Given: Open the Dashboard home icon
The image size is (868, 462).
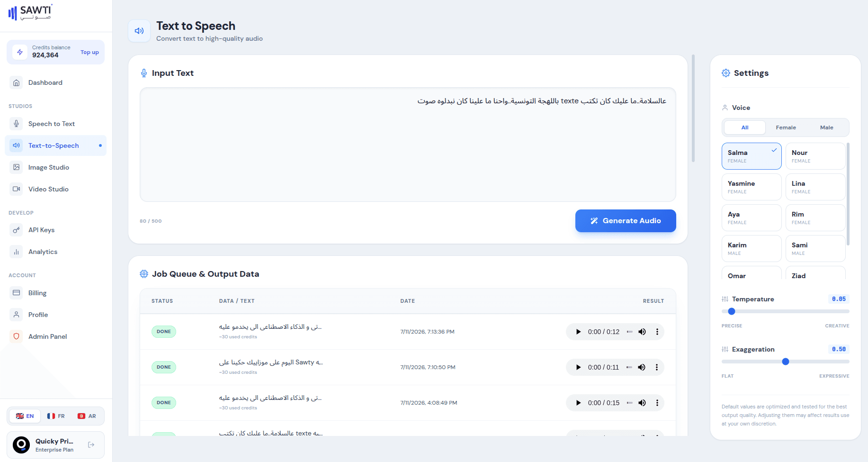Looking at the screenshot, I should tap(17, 83).
